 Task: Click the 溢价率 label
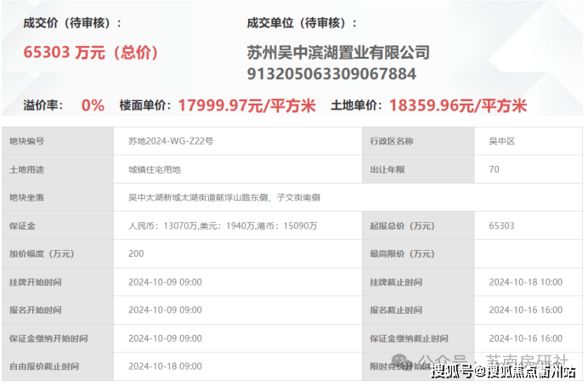[x=42, y=105]
